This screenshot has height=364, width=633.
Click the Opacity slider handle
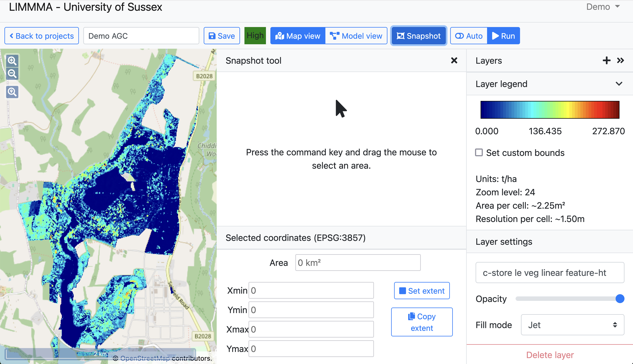click(620, 298)
